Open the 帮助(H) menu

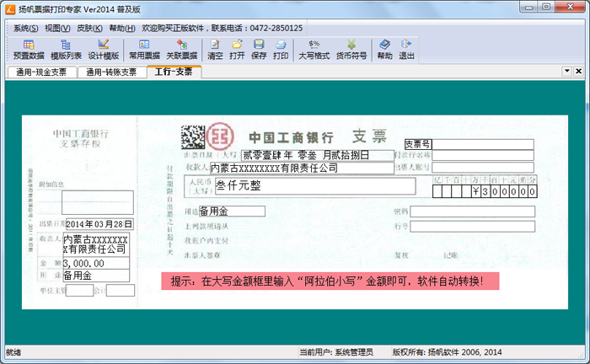point(122,28)
